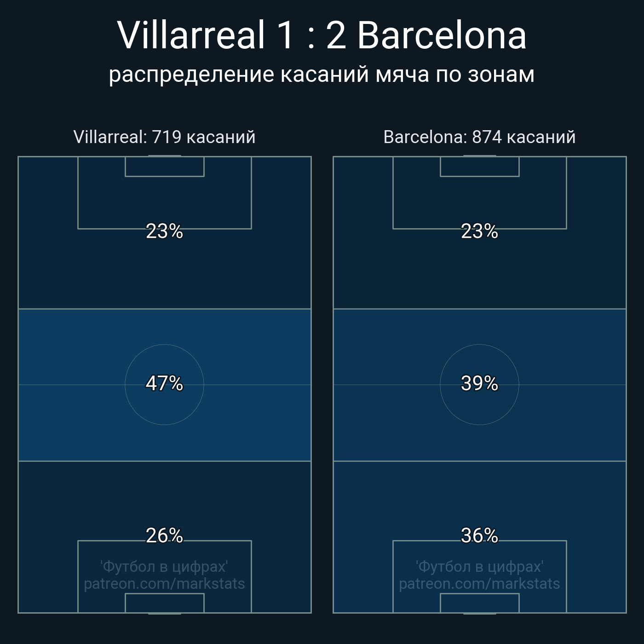Click the top goal box on Barcelona's pitch
The image size is (644, 644).
(479, 167)
